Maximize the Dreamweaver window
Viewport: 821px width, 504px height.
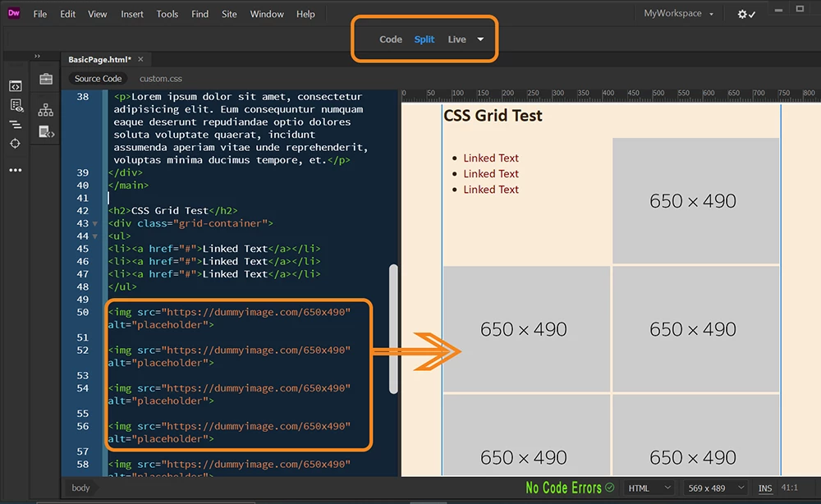(x=800, y=9)
